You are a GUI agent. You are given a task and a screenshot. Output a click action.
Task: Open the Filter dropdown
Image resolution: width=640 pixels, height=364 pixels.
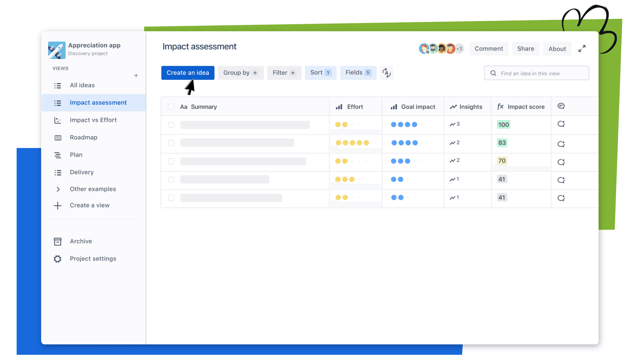pyautogui.click(x=284, y=73)
